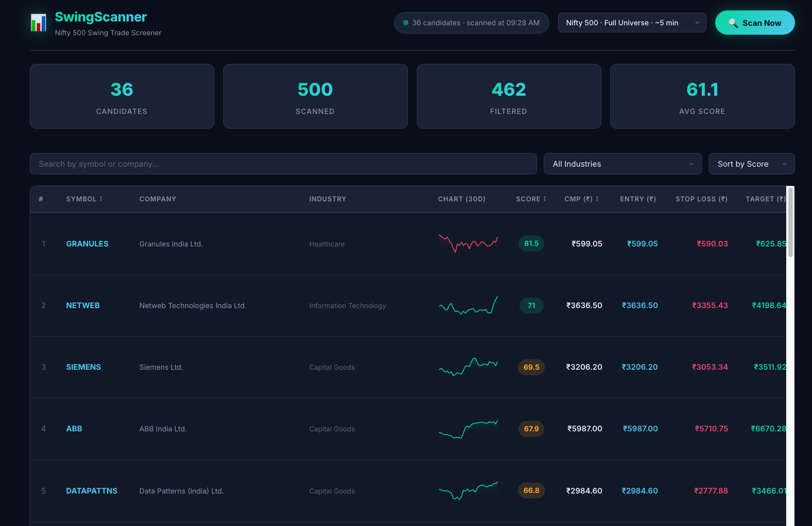Click the score badge 81.5 for GRANULES
Viewport: 812px width, 526px height.
(x=531, y=243)
